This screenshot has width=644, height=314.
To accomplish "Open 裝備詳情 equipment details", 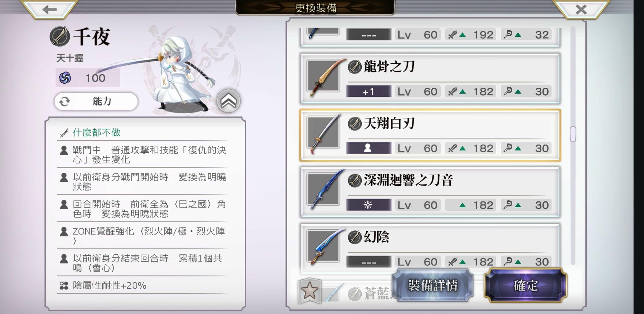I will (433, 286).
